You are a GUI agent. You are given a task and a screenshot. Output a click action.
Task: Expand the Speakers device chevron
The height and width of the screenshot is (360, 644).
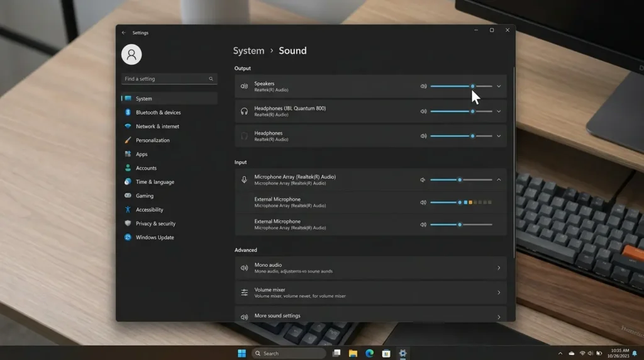[499, 86]
